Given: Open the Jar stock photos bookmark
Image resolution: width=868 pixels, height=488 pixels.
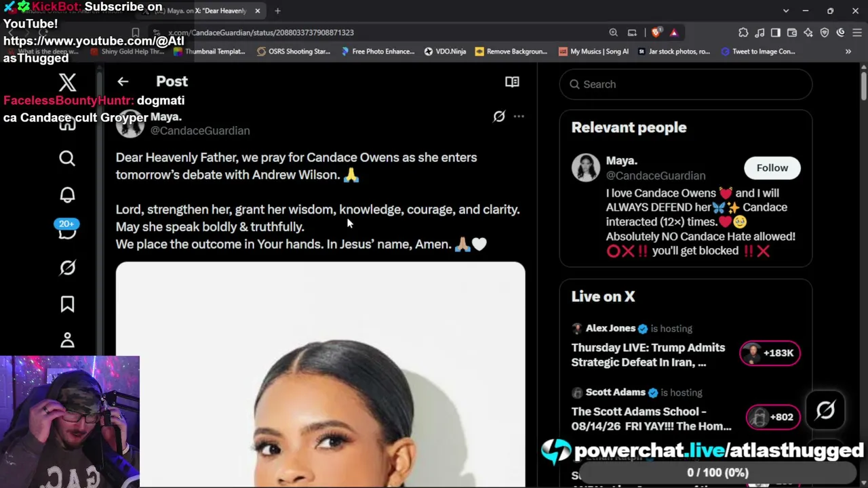Looking at the screenshot, I should pyautogui.click(x=674, y=52).
